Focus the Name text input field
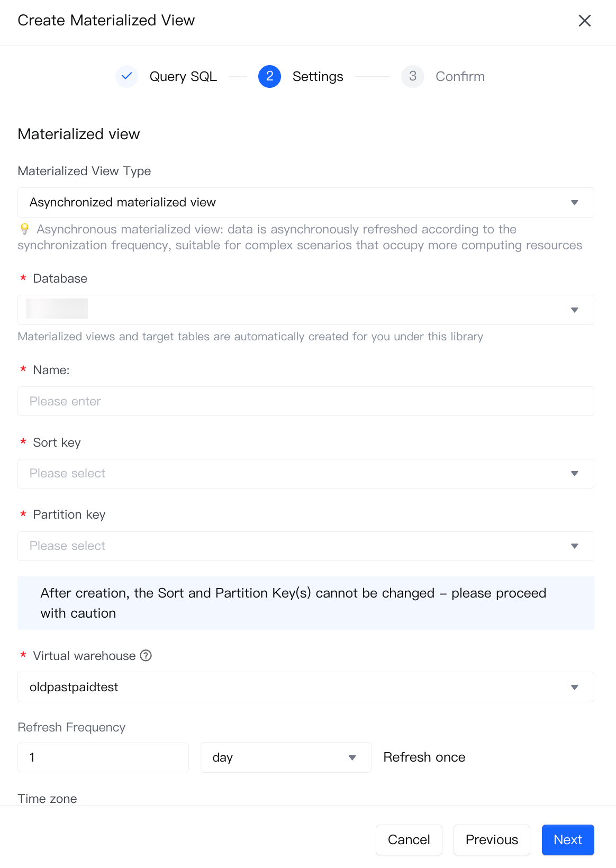Image resolution: width=616 pixels, height=868 pixels. tap(305, 401)
